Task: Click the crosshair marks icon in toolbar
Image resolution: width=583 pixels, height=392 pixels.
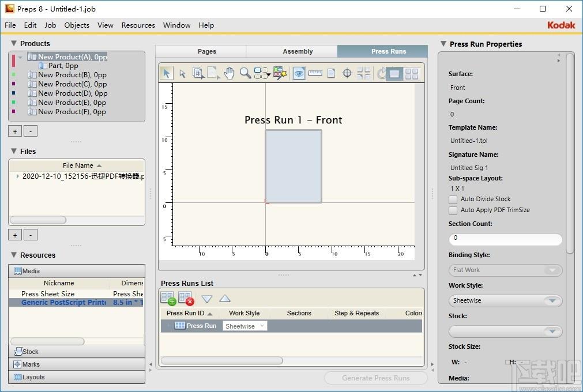Action: (x=347, y=73)
